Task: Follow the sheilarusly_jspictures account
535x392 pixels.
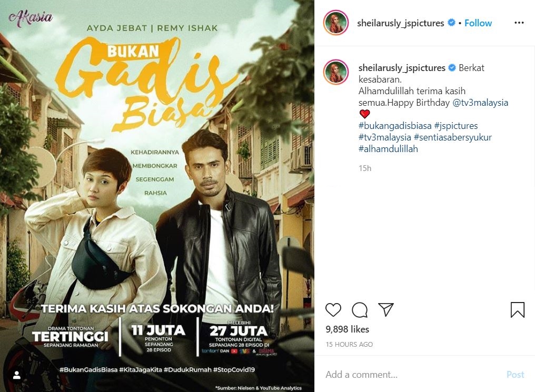Action: click(x=478, y=23)
